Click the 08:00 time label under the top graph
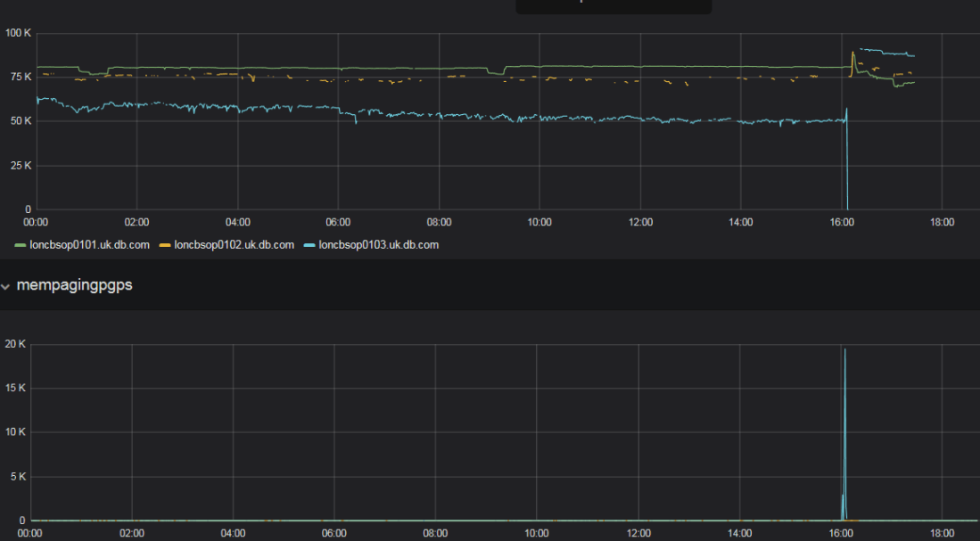The height and width of the screenshot is (541, 980). click(x=439, y=222)
